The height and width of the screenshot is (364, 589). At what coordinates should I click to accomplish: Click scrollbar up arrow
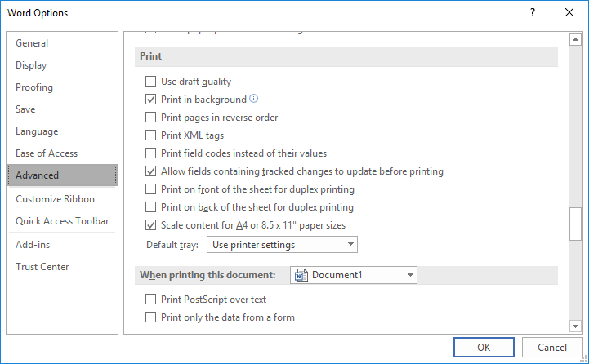(x=575, y=40)
